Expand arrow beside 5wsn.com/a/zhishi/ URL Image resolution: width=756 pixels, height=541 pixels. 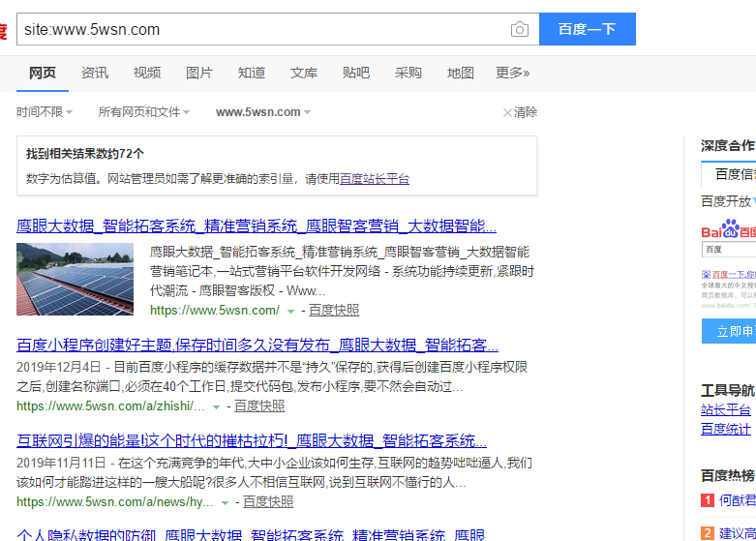click(217, 407)
